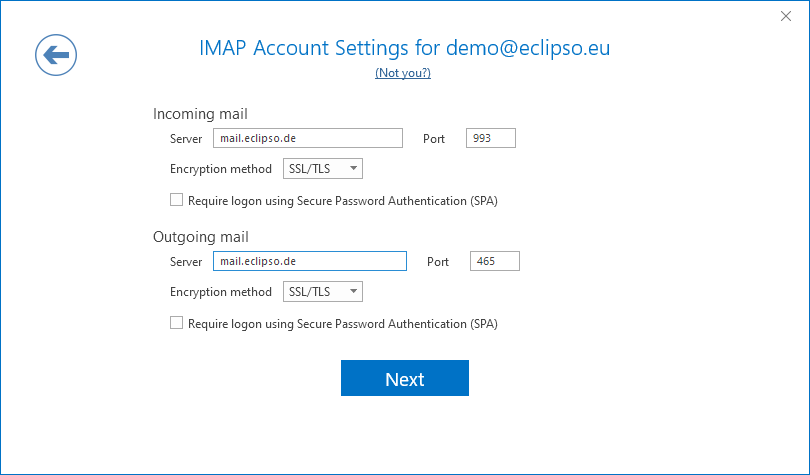Click the Encryption method label under Incoming mail
810x475 pixels.
pyautogui.click(x=220, y=169)
